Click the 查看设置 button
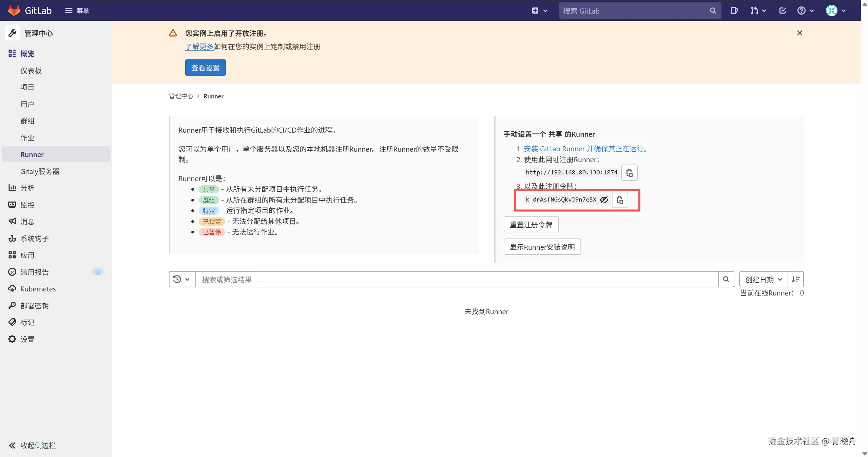Image resolution: width=868 pixels, height=457 pixels. coord(205,68)
